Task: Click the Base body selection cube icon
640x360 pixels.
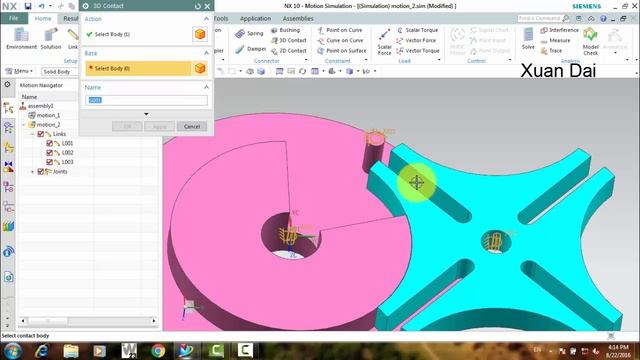Action: [x=200, y=68]
